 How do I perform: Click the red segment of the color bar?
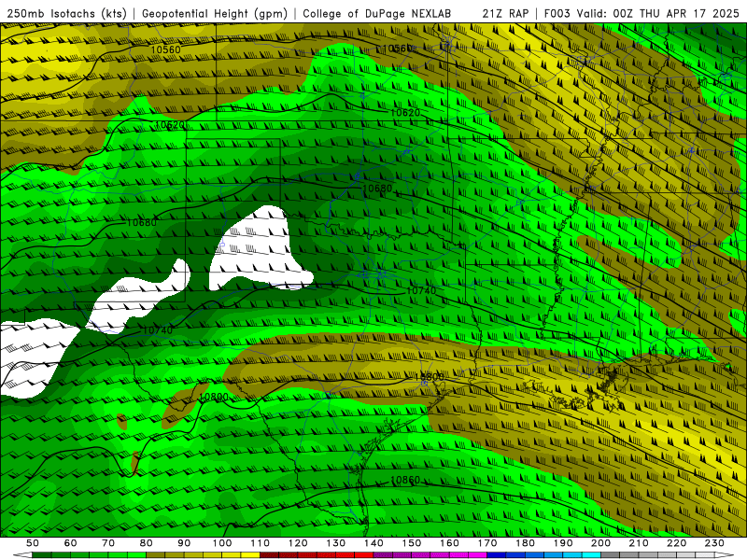tap(364, 555)
